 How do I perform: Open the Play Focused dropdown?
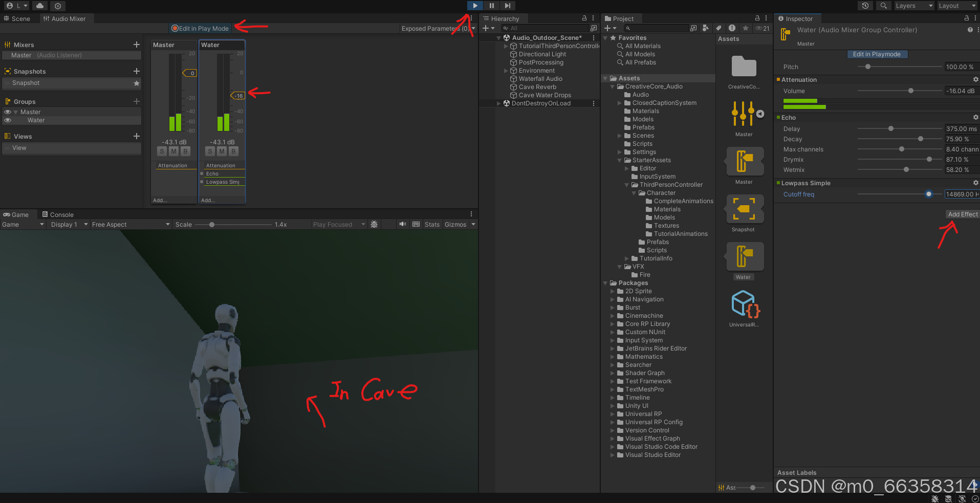click(339, 225)
